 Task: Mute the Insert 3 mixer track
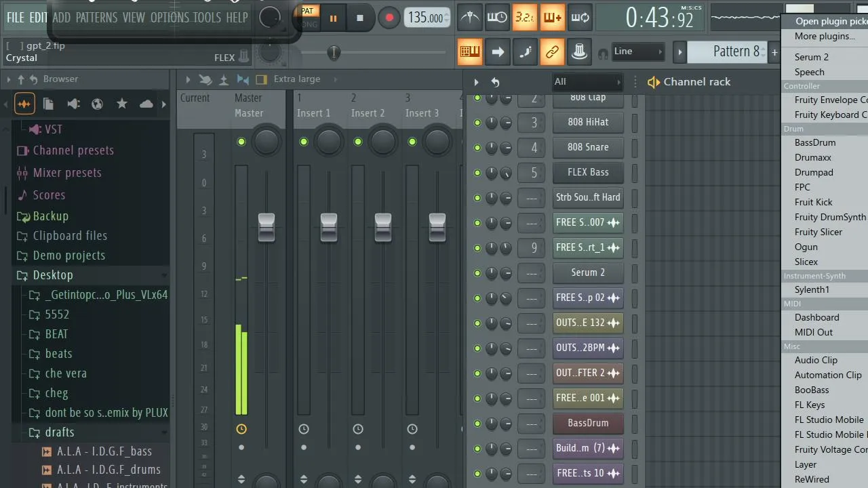click(x=412, y=142)
